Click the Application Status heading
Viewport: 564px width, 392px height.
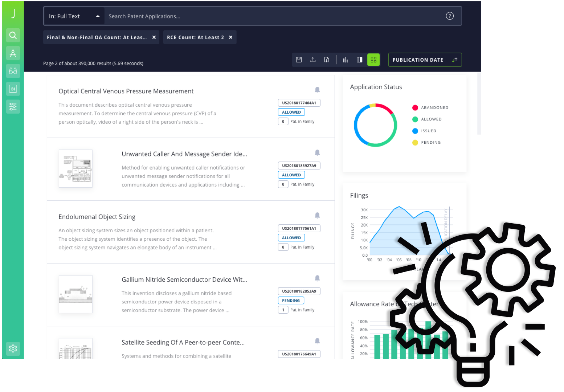(376, 87)
